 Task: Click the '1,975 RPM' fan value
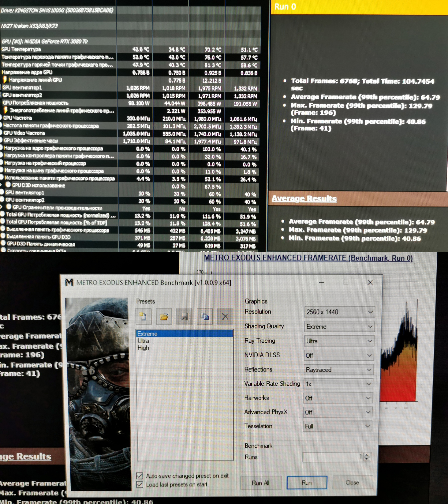click(210, 88)
